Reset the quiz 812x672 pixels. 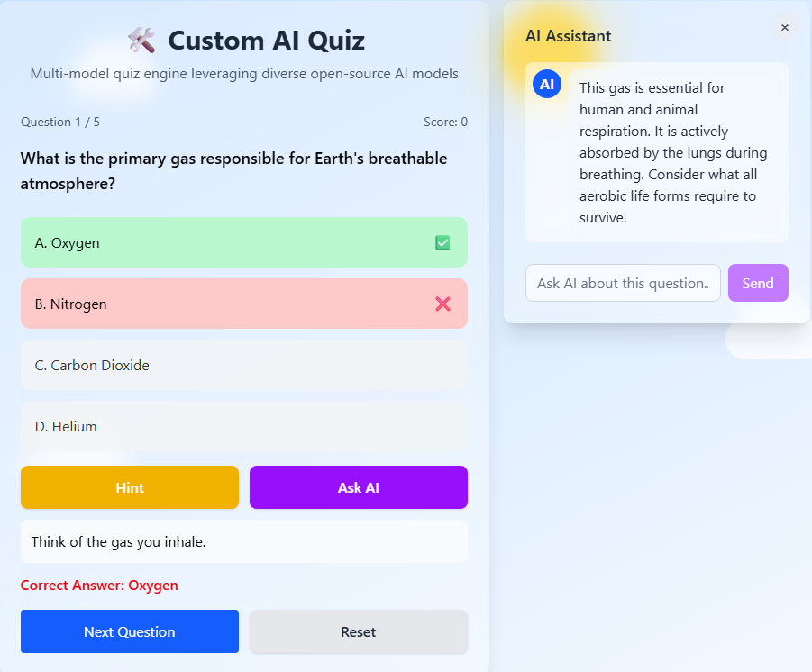click(358, 631)
